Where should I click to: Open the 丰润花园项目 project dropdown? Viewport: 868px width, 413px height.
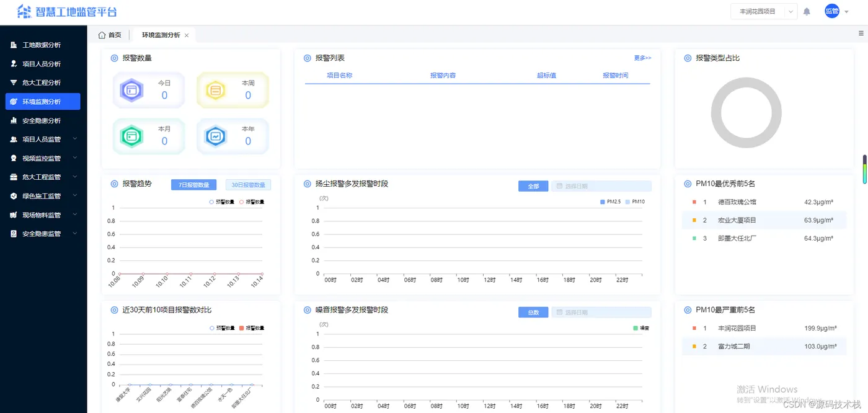(764, 11)
